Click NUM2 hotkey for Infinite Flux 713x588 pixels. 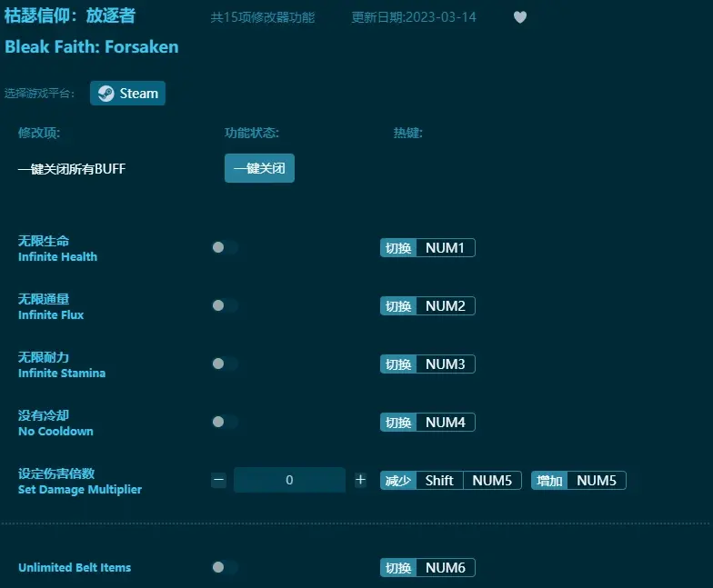pos(446,305)
